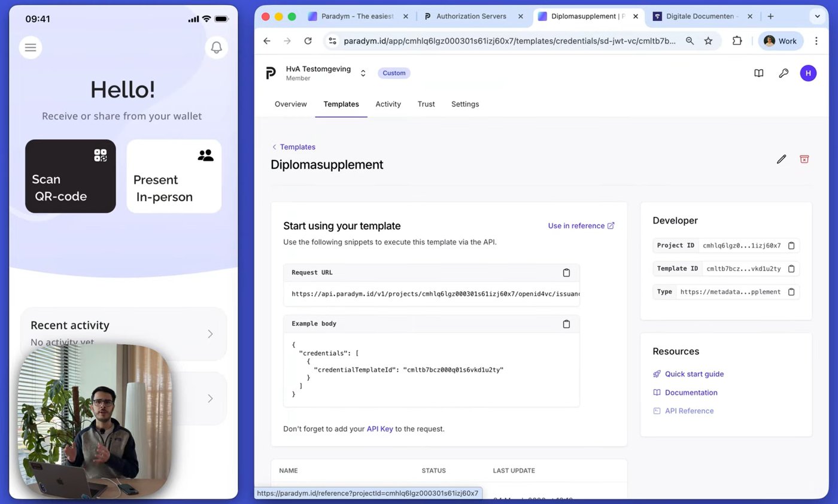Open the H user avatar menu
The height and width of the screenshot is (504, 838).
tap(808, 73)
